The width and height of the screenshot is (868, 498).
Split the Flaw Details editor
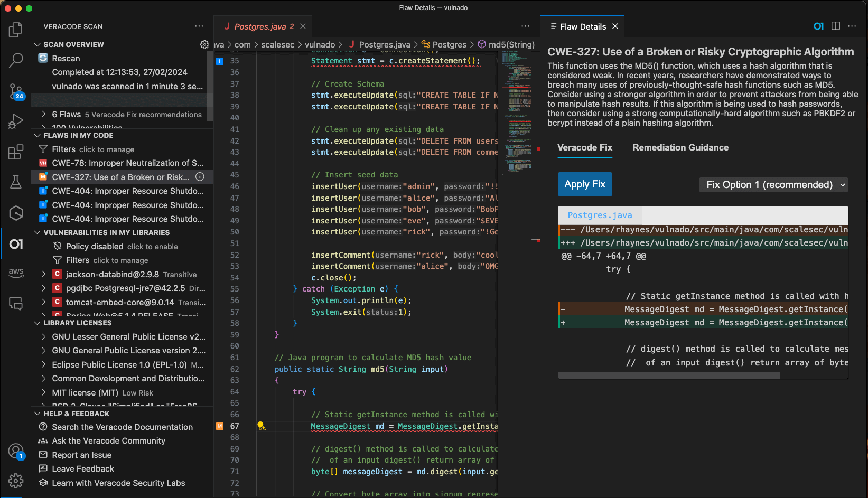coord(836,26)
